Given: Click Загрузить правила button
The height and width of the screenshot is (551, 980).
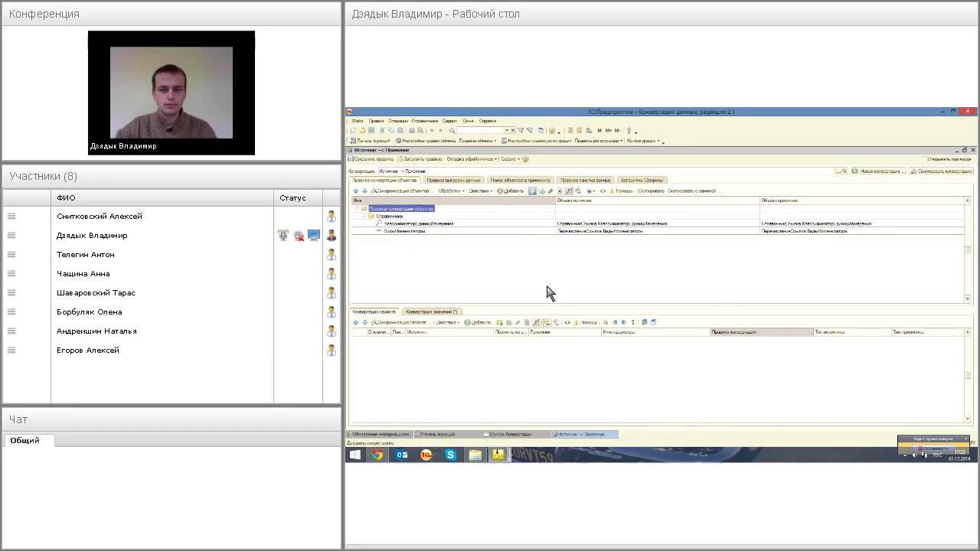Looking at the screenshot, I should coord(419,159).
